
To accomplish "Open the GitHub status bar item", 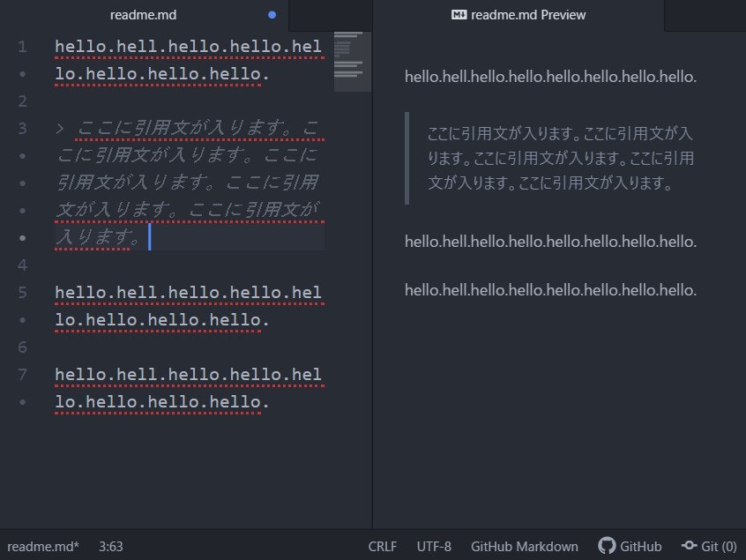I will click(x=630, y=546).
